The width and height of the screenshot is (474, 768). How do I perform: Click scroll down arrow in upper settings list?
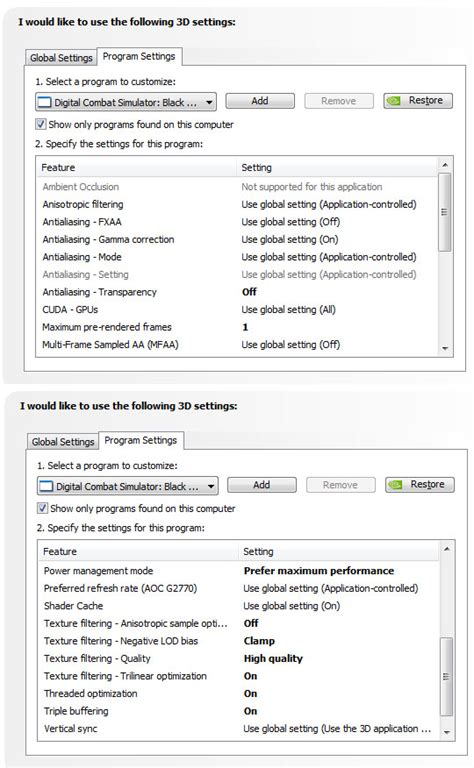click(x=445, y=349)
